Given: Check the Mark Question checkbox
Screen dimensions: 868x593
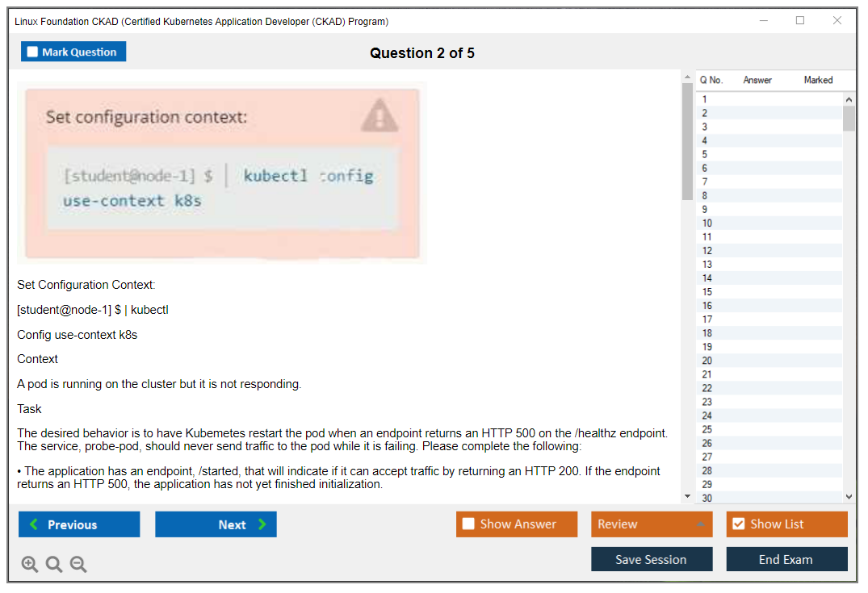Looking at the screenshot, I should (32, 52).
